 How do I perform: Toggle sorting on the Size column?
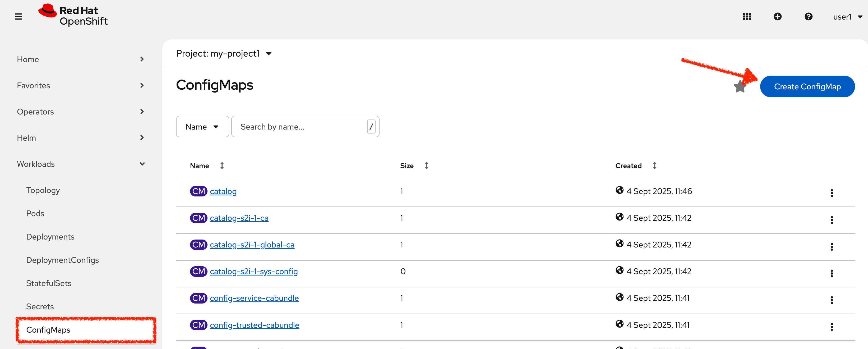pos(426,166)
